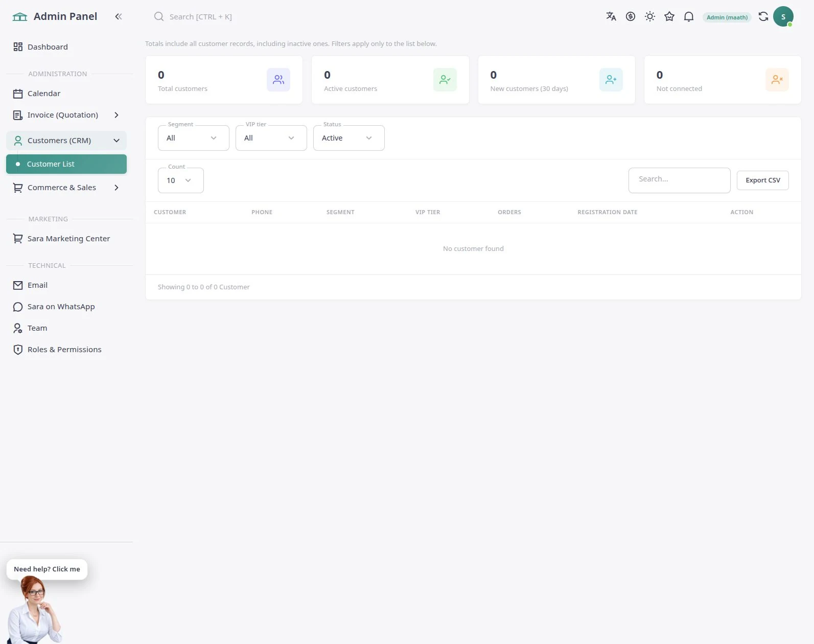The height and width of the screenshot is (644, 814).
Task: Open the Status filter dropdown
Action: point(349,138)
